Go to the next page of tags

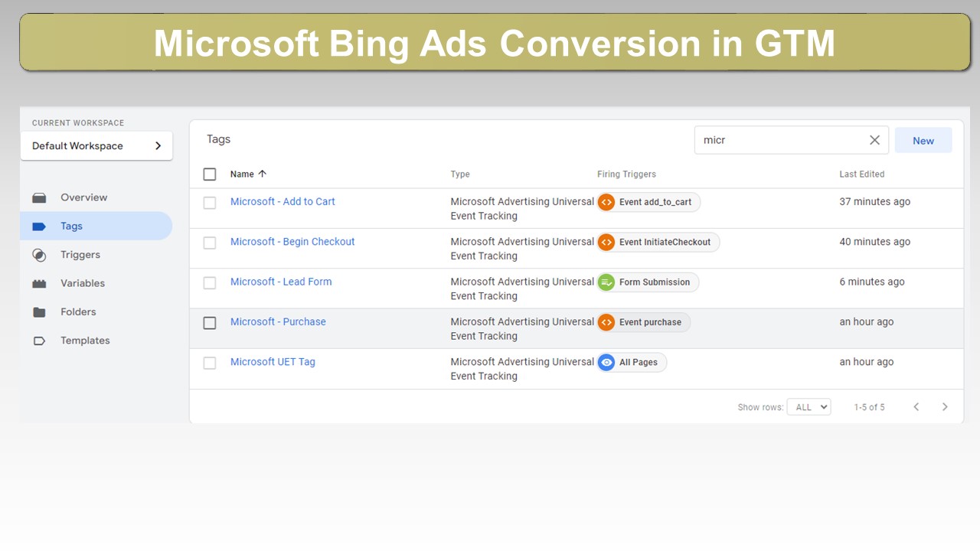(945, 407)
